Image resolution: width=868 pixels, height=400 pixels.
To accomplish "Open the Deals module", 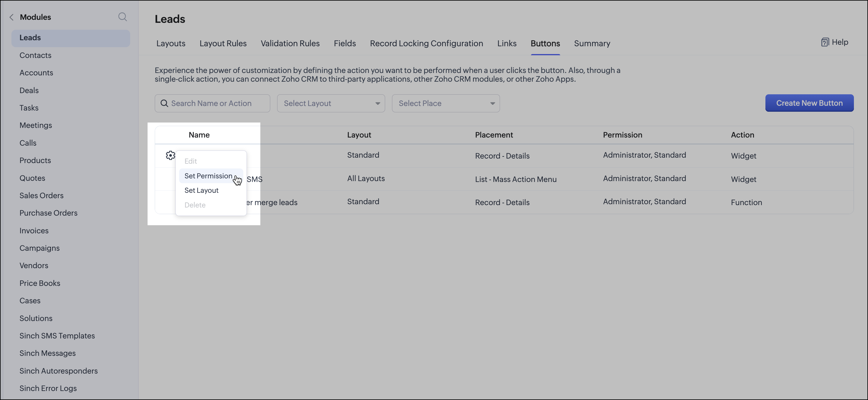I will tap(29, 90).
